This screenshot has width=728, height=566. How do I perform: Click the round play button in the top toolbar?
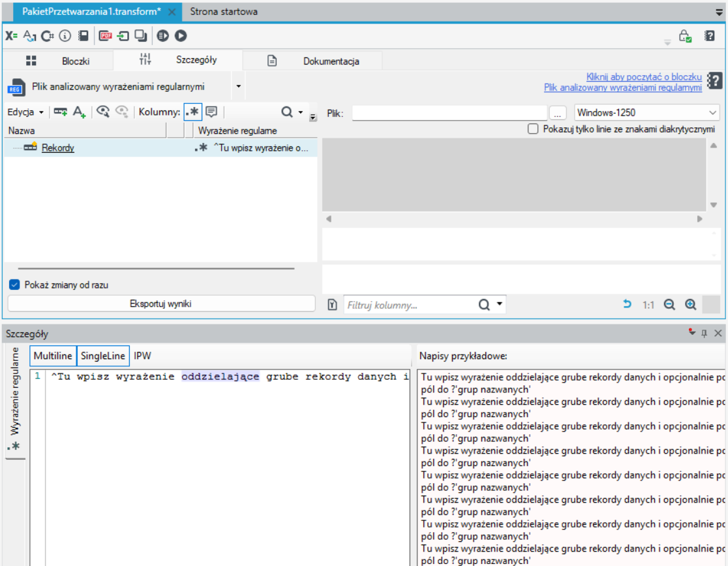(x=181, y=36)
